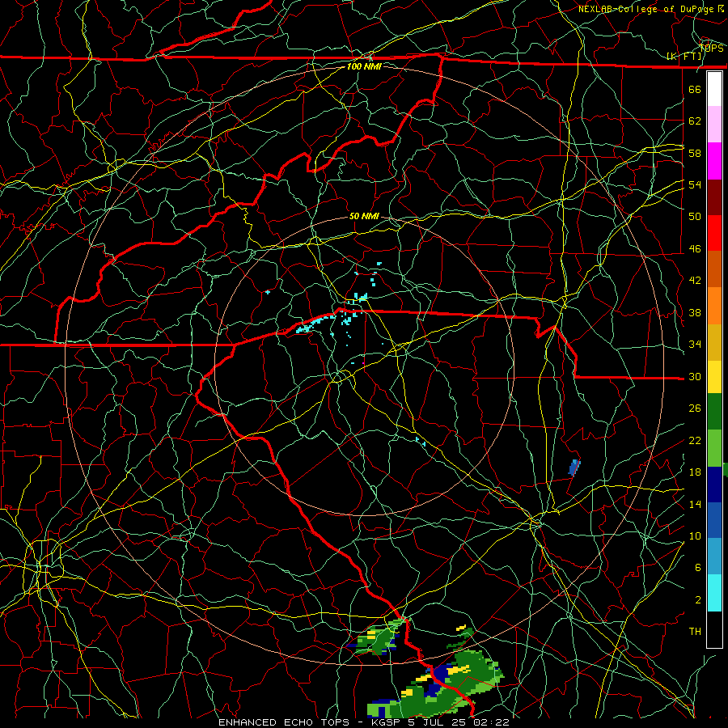Viewport: 728px width, 728px height.
Task: Click the '2' legend value
Action: point(698,600)
